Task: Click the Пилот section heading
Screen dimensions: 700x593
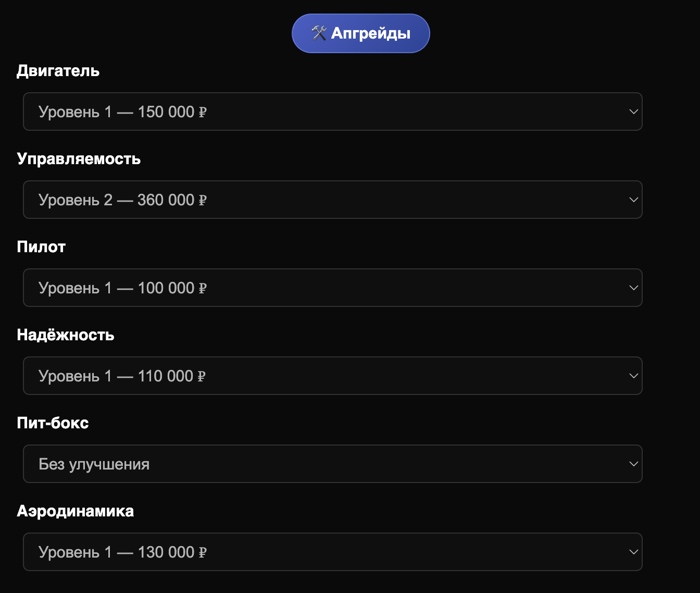Action: (x=41, y=247)
